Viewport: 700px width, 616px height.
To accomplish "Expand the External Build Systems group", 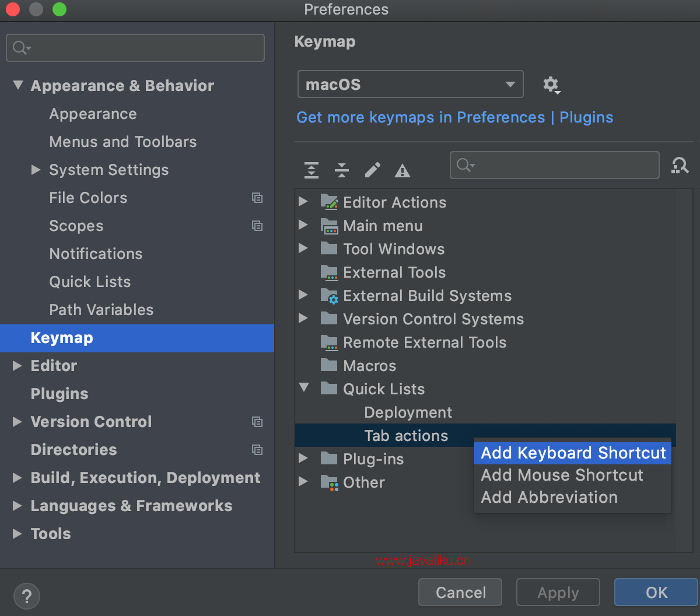I will click(x=303, y=295).
